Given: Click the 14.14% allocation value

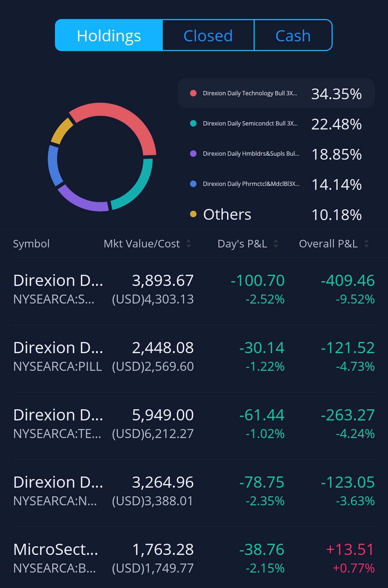Looking at the screenshot, I should coord(336,184).
